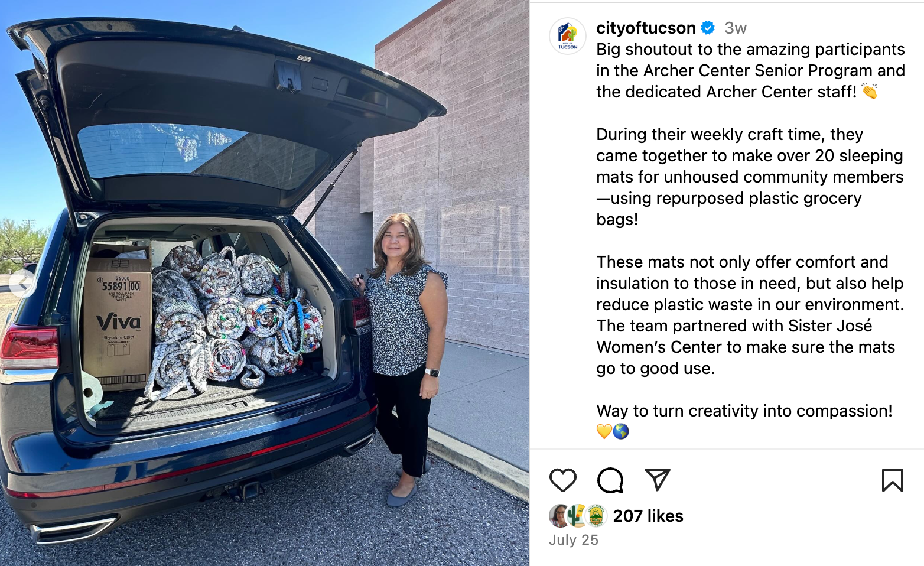Click the blue verified badge
The height and width of the screenshot is (566, 924).
pos(708,28)
